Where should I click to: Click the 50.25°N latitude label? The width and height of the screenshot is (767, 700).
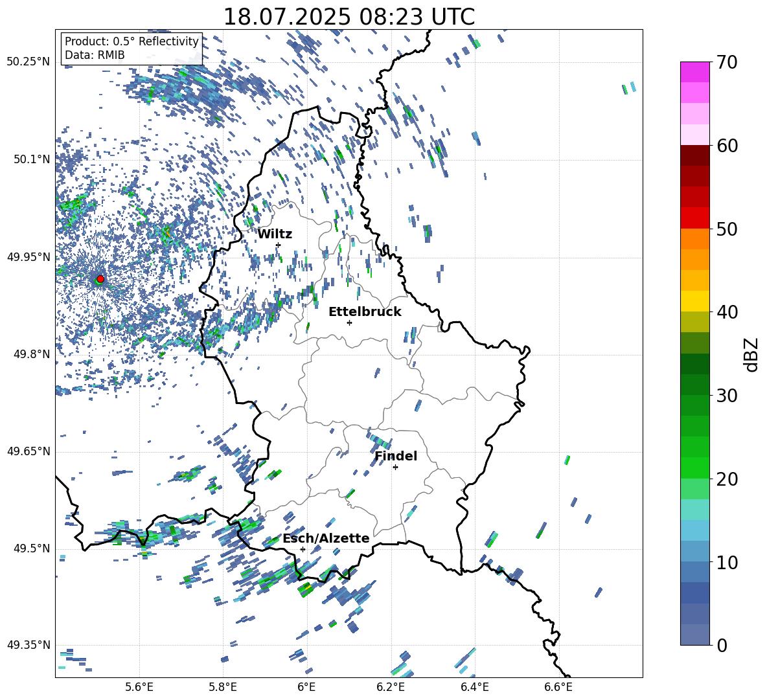pos(29,62)
